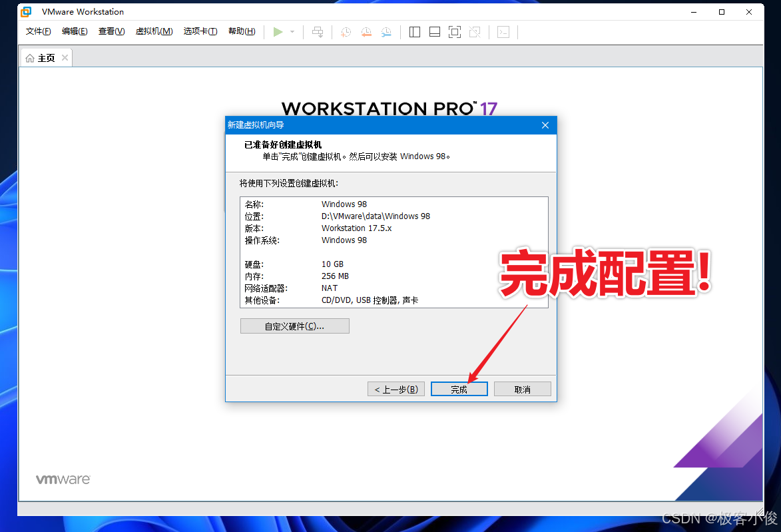Click the 上一步(B) back button
Screen dimensions: 781x532
pyautogui.click(x=396, y=389)
